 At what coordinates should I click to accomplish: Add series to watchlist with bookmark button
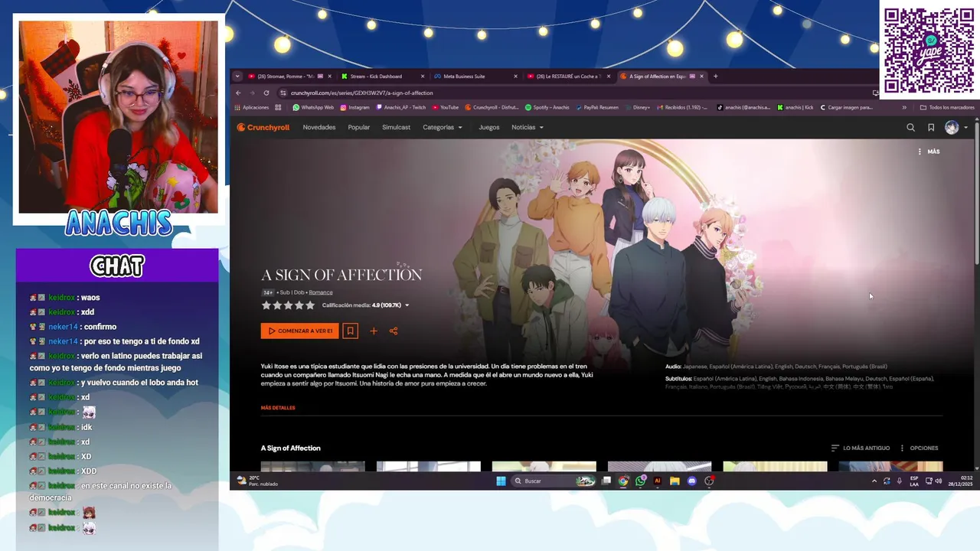coord(350,331)
